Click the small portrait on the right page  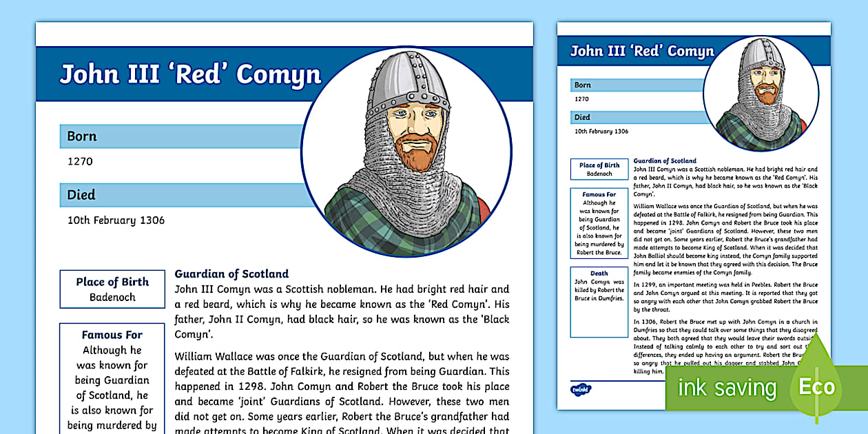click(x=761, y=94)
